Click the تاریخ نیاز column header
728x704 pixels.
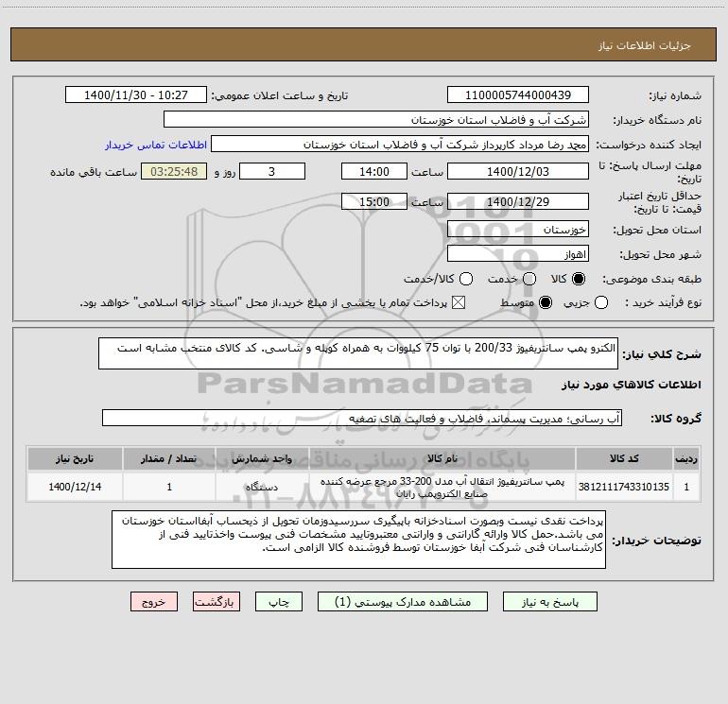tap(75, 458)
